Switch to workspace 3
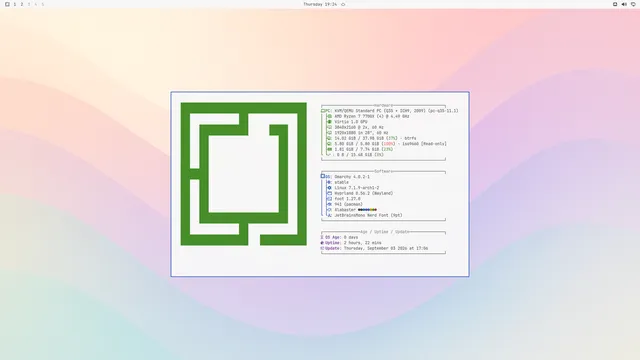Screen dimensions: 640x360 (x=29, y=4)
